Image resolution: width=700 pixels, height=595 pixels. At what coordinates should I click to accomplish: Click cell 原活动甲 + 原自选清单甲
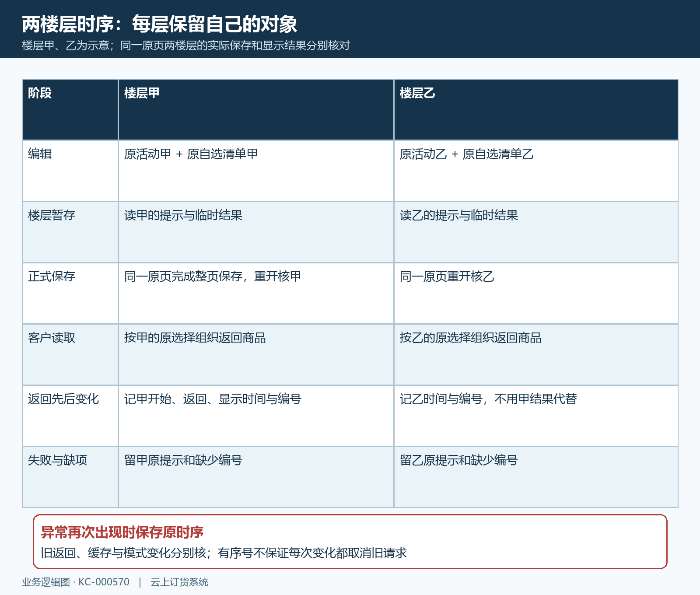[256, 171]
